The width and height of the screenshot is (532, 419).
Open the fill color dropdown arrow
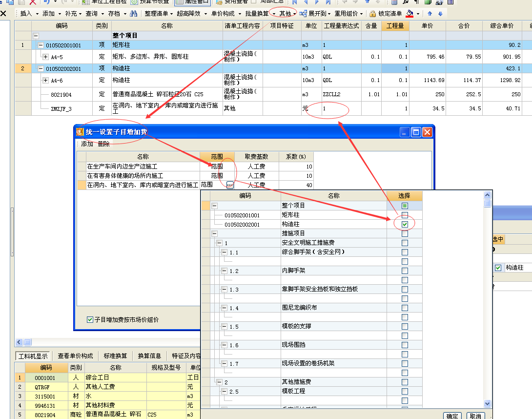point(418,14)
